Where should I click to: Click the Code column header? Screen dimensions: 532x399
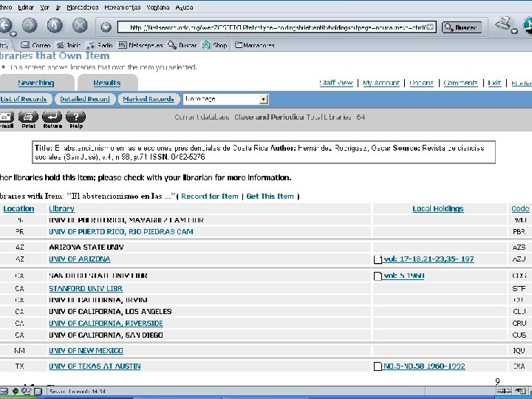point(520,208)
